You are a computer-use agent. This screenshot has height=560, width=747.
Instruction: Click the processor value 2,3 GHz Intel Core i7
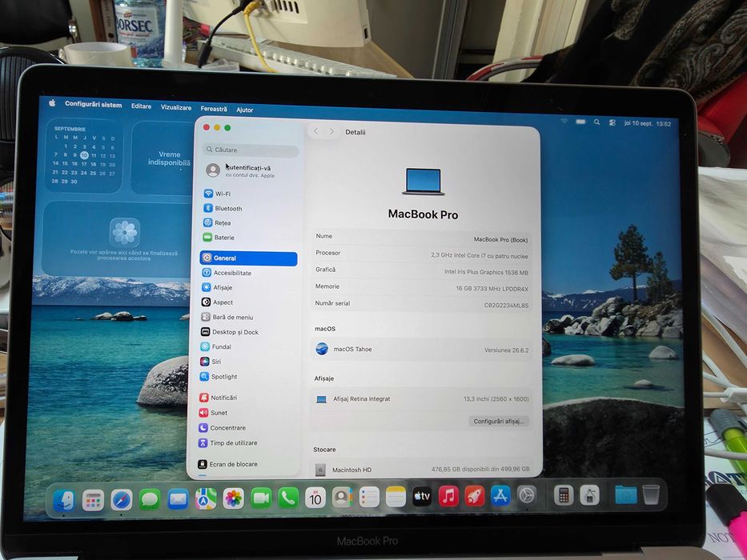tap(480, 256)
